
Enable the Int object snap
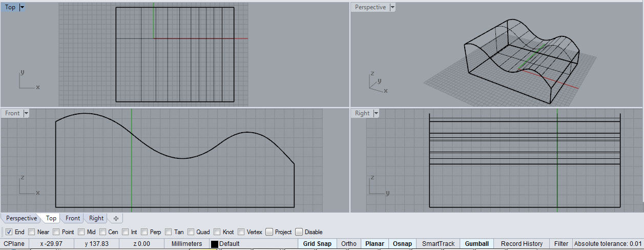pyautogui.click(x=126, y=232)
